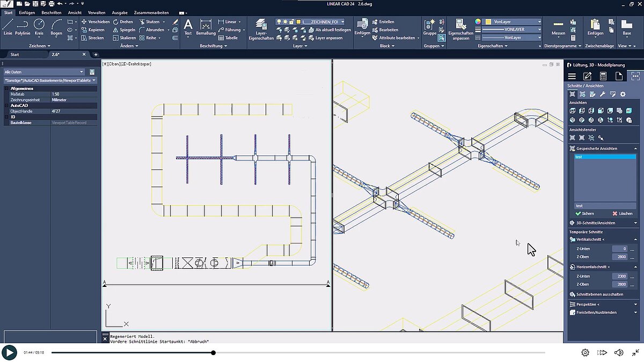Open the LINEAR Schnitte/Ansichten settings gear
The width and height of the screenshot is (644, 362).
[622, 93]
